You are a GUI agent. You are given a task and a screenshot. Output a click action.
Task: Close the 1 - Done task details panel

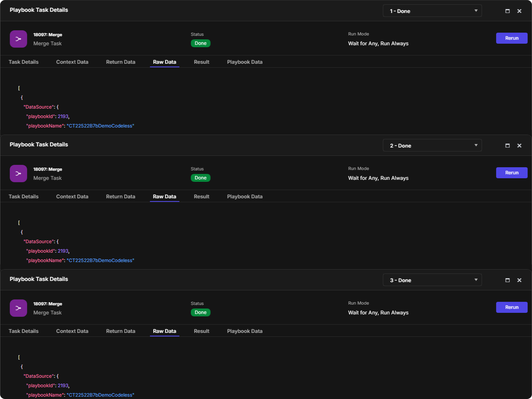click(519, 11)
